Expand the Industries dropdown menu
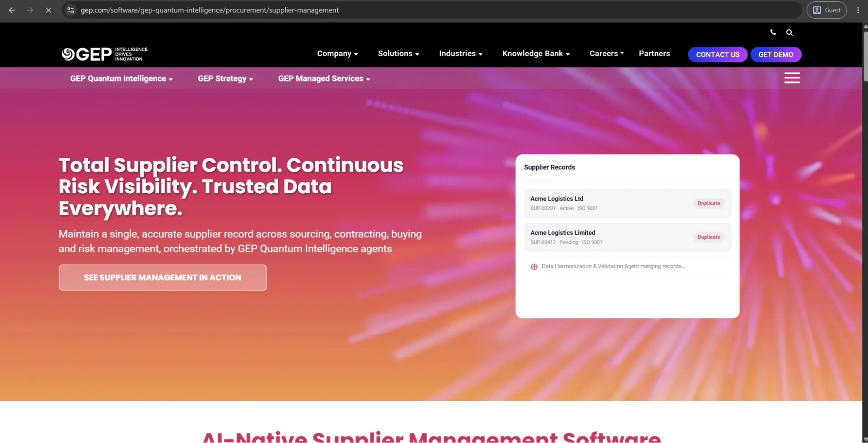 click(461, 53)
